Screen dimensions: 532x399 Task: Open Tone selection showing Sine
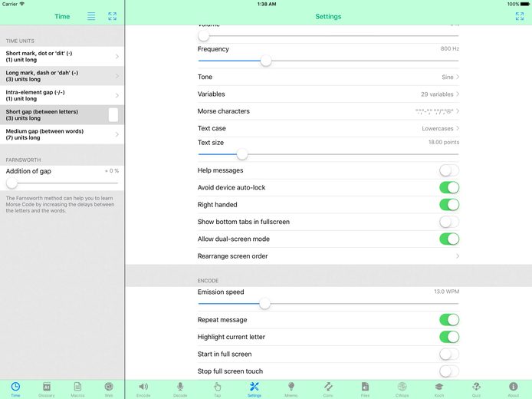pyautogui.click(x=328, y=77)
